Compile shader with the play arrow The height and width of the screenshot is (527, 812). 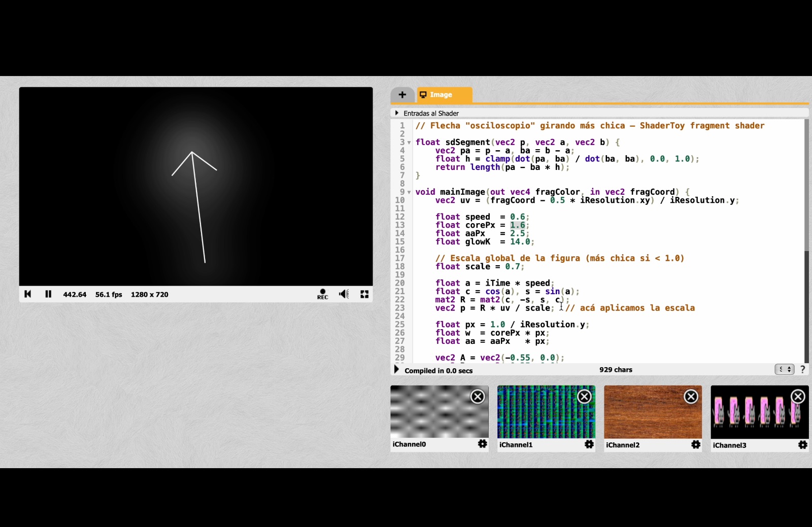tap(397, 370)
